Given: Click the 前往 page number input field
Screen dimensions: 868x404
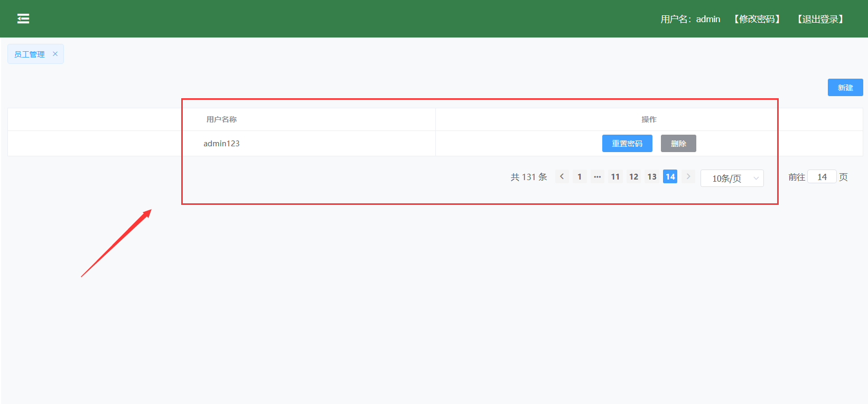Looking at the screenshot, I should (x=822, y=177).
